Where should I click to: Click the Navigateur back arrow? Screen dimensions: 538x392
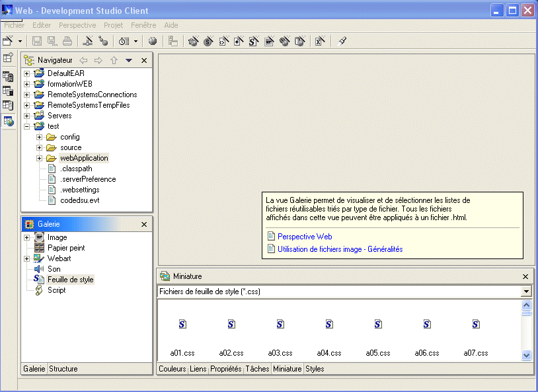pyautogui.click(x=83, y=60)
